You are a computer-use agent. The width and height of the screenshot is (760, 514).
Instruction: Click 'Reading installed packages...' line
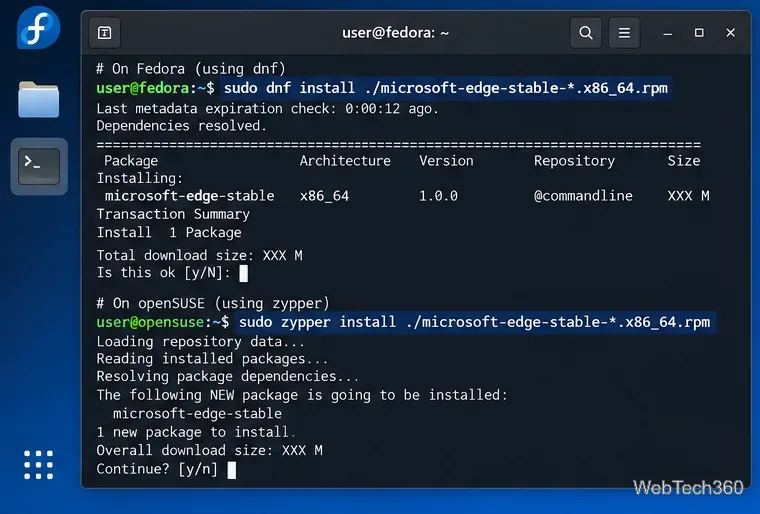click(x=212, y=359)
